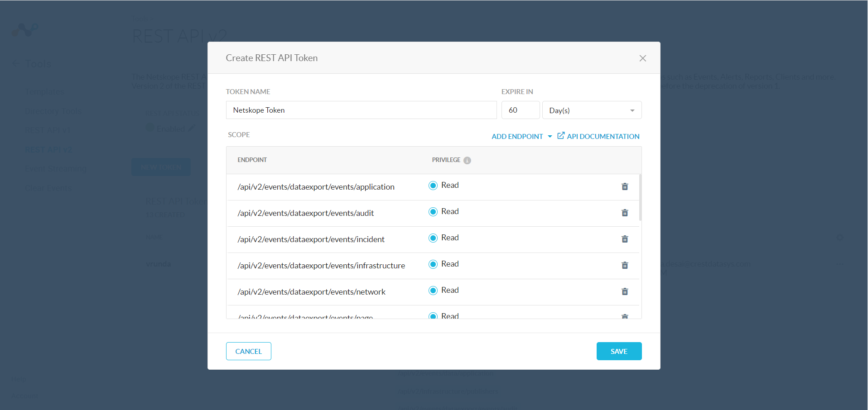The height and width of the screenshot is (410, 868).
Task: Open Event Streaming in the sidebar
Action: click(x=56, y=169)
